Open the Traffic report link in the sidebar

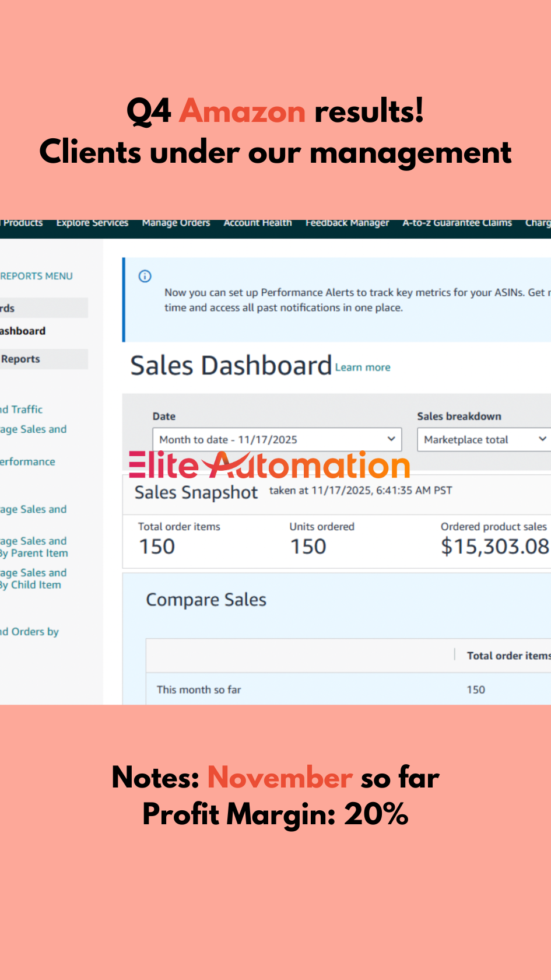[x=22, y=409]
